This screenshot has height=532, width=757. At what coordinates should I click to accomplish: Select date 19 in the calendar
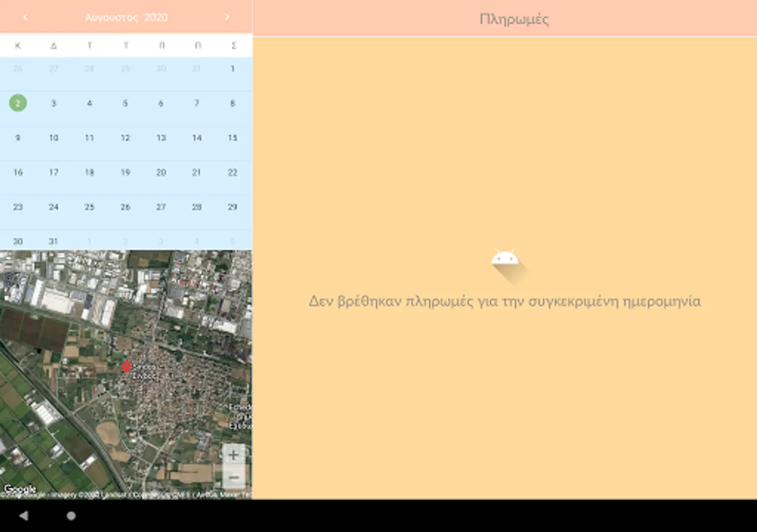point(125,173)
